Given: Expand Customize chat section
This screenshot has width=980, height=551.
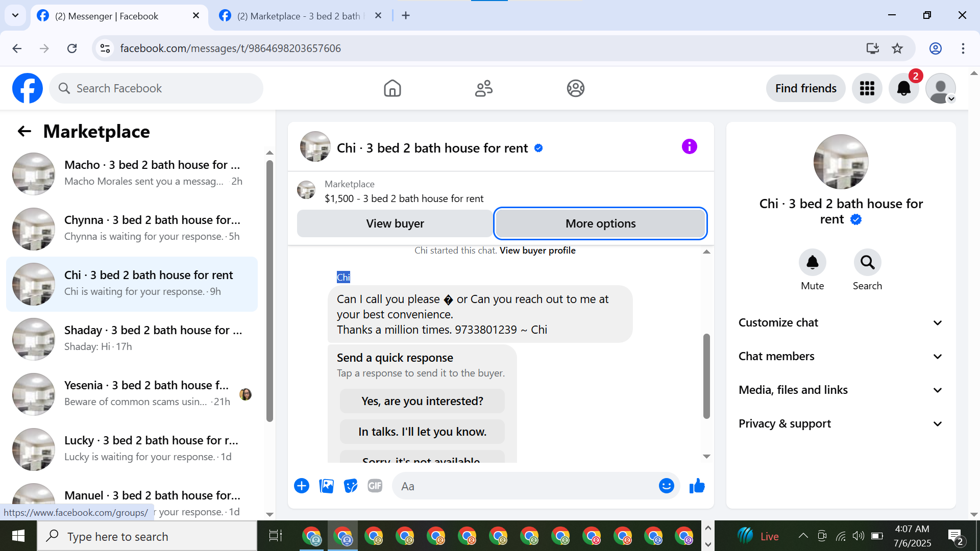Looking at the screenshot, I should [841, 322].
